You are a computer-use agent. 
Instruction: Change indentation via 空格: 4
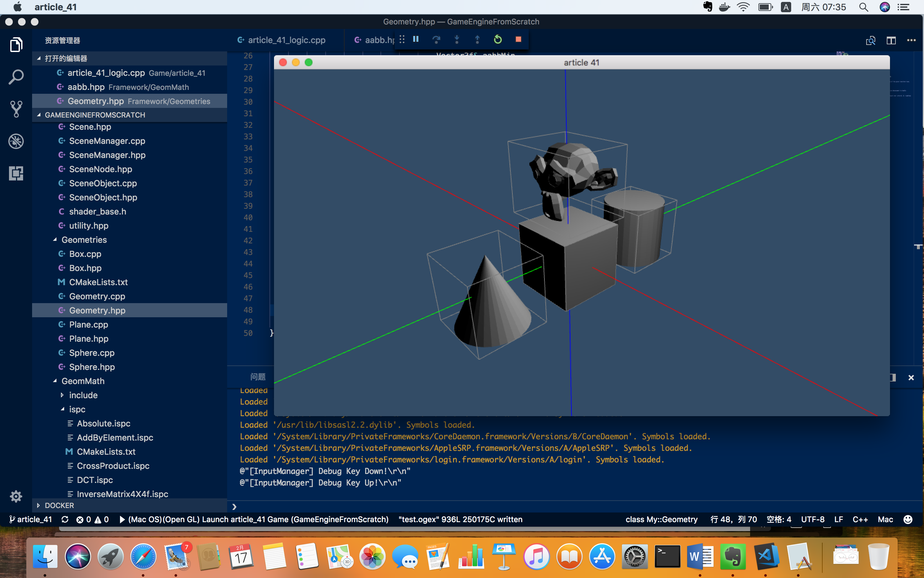pyautogui.click(x=779, y=519)
